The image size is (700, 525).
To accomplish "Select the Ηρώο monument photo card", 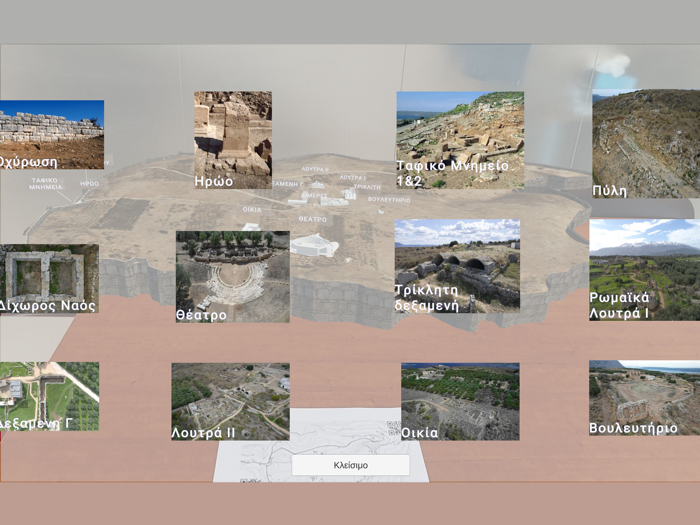I will point(233,140).
